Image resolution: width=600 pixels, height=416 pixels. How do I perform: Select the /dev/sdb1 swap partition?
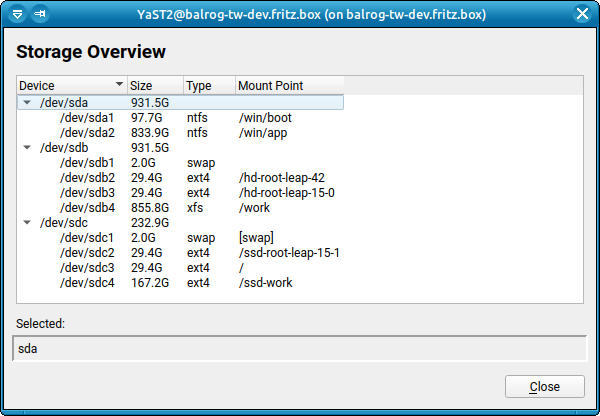click(87, 162)
